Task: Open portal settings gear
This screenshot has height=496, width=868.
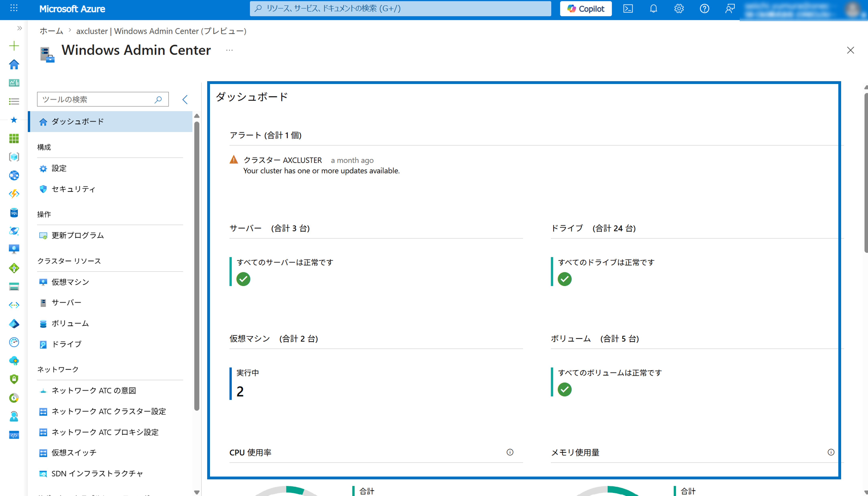Action: (679, 8)
